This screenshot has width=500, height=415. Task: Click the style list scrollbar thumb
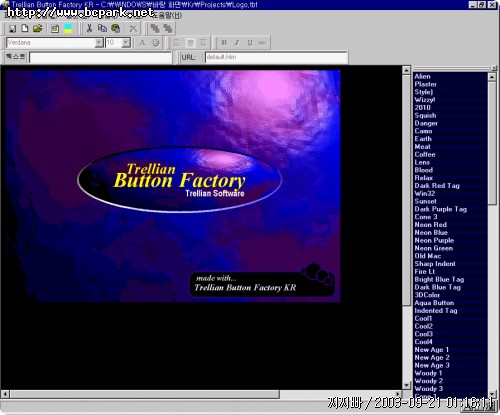click(x=492, y=143)
